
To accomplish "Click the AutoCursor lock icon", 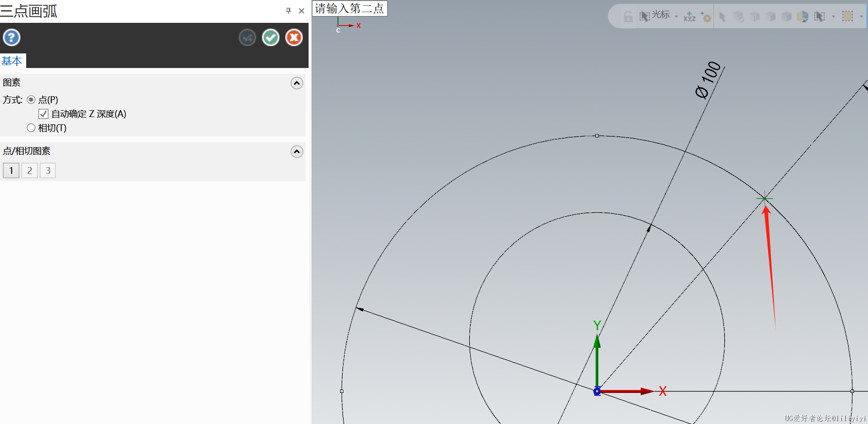I will [x=628, y=17].
